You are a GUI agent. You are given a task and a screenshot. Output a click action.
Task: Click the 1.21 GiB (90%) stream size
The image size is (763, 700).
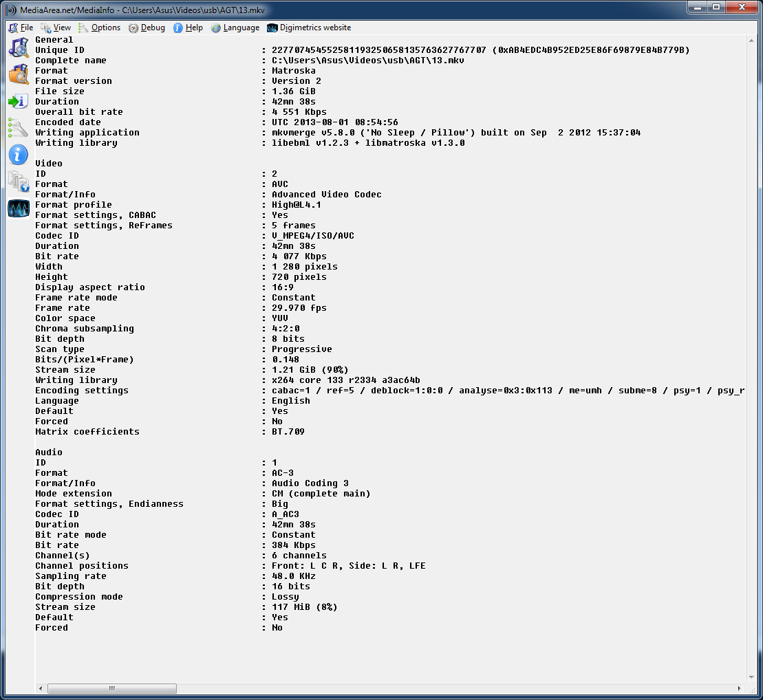pyautogui.click(x=310, y=370)
